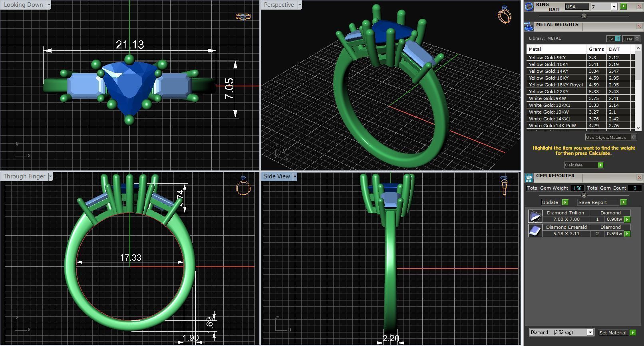
Task: Click the Total Gem Weight value 1.56
Action: click(x=576, y=188)
